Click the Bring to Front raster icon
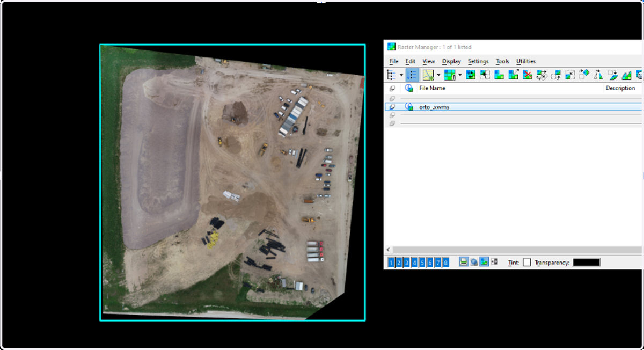The height and width of the screenshot is (350, 644). 499,75
